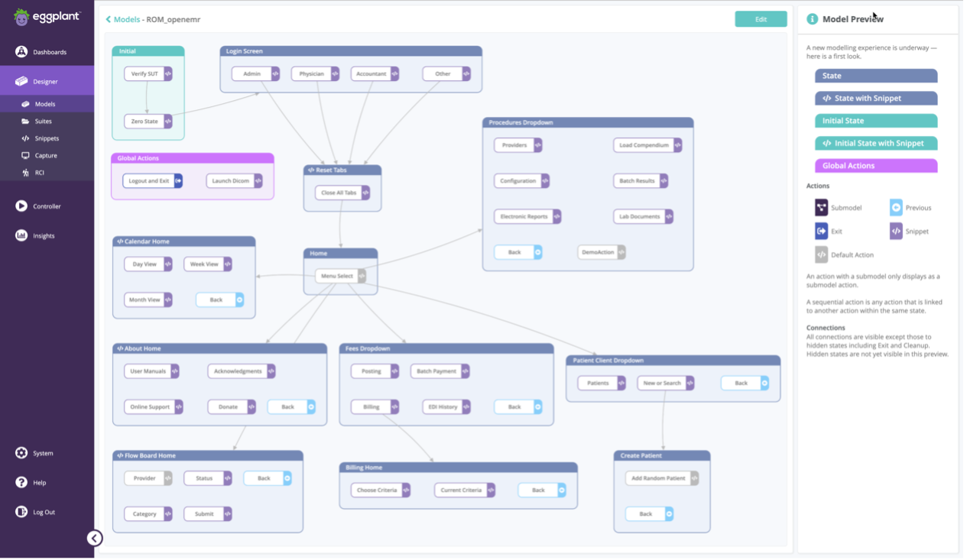Open Capture in Designer submenu
Screen dimensions: 967x560
pos(46,155)
